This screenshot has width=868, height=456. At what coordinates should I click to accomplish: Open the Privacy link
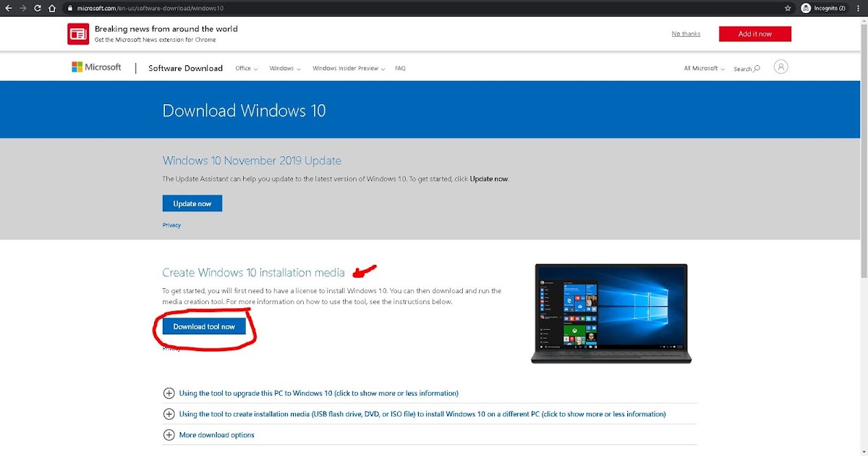pyautogui.click(x=171, y=225)
